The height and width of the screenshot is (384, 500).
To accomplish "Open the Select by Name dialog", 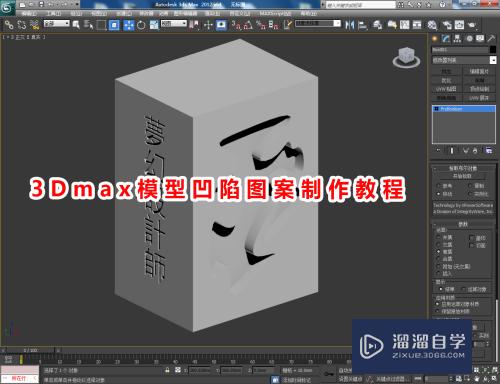I will pos(89,25).
